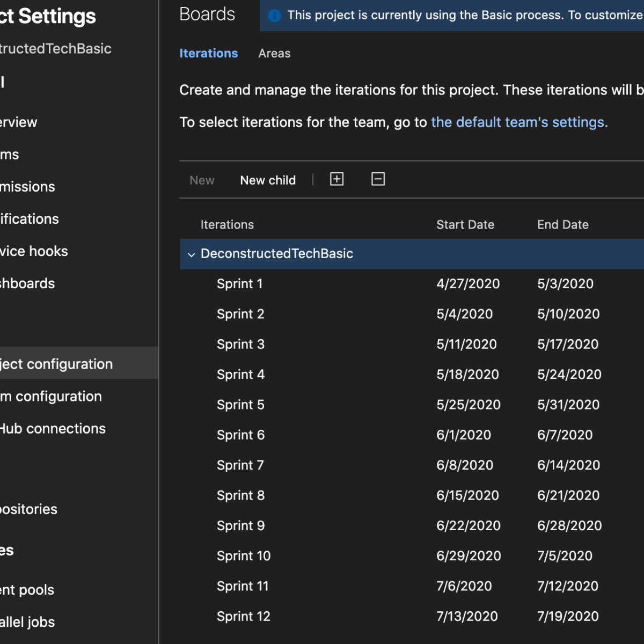Open the default team's settings link
Image resolution: width=644 pixels, height=644 pixels.
pos(518,122)
